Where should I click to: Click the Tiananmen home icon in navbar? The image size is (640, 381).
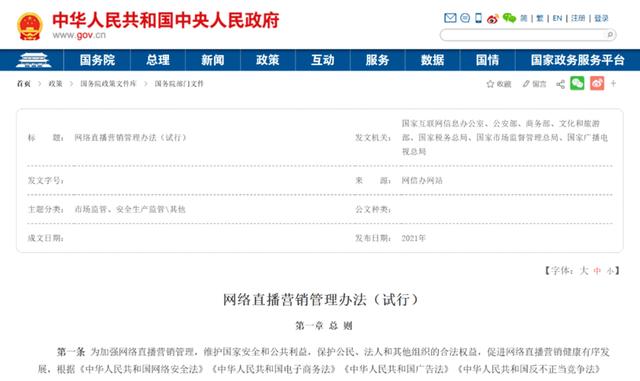(33, 60)
